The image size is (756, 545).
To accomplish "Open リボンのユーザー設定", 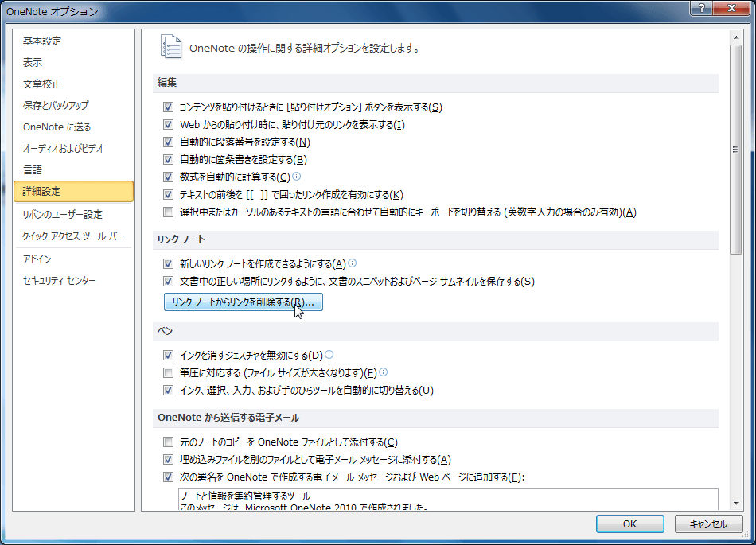I will tap(73, 215).
